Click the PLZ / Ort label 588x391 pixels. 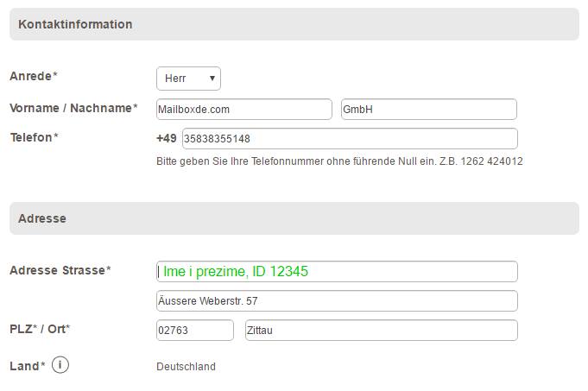click(x=40, y=329)
